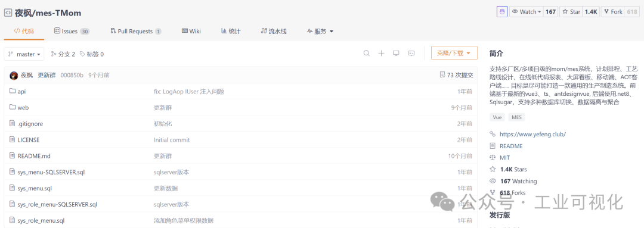Screen dimensions: 644x228
Task: Click the comment icon next to the monitor icon
Action: tap(411, 54)
